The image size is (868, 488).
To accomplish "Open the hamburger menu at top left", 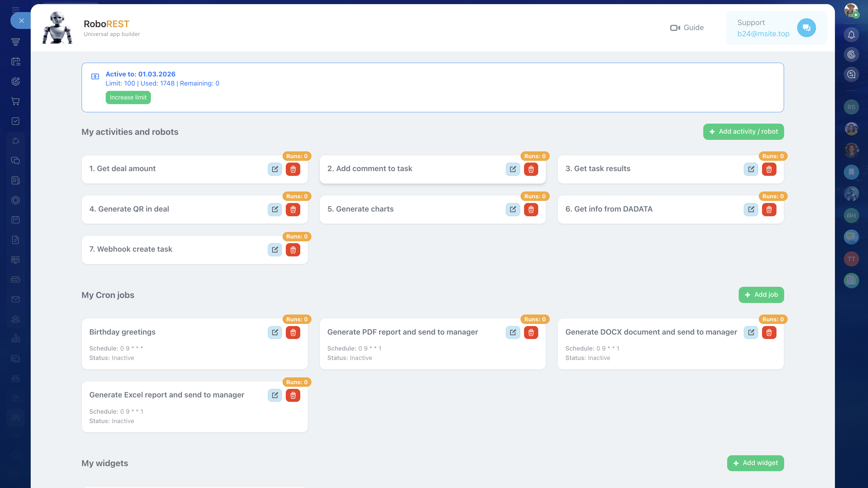I will pos(15,9).
